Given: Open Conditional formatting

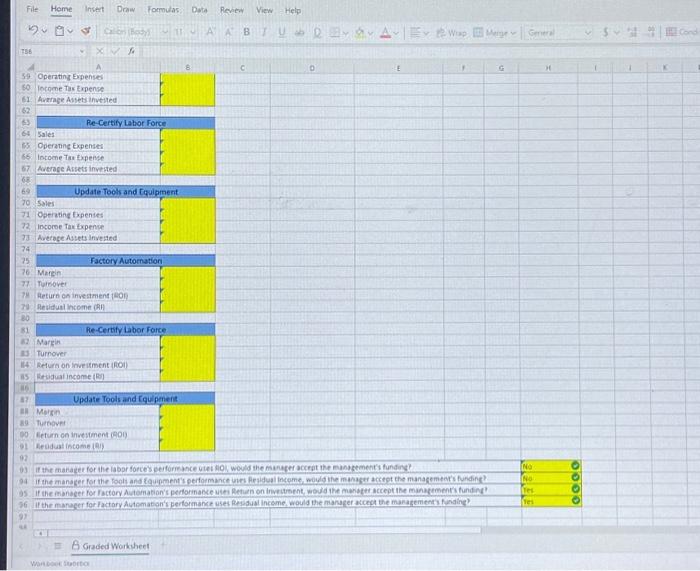Looking at the screenshot, I should coord(683,32).
